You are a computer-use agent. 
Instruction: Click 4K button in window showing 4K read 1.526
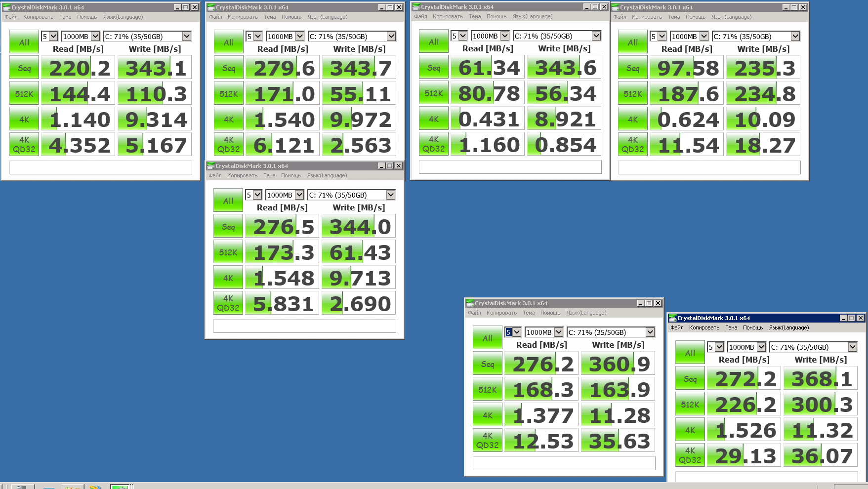coord(690,430)
